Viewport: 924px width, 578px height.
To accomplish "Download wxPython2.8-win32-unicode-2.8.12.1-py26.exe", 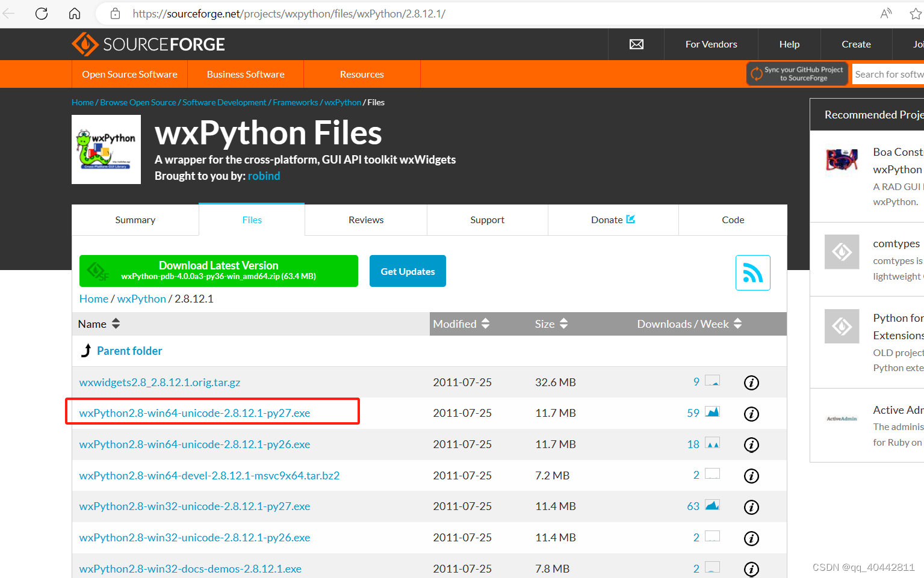I will click(x=194, y=538).
